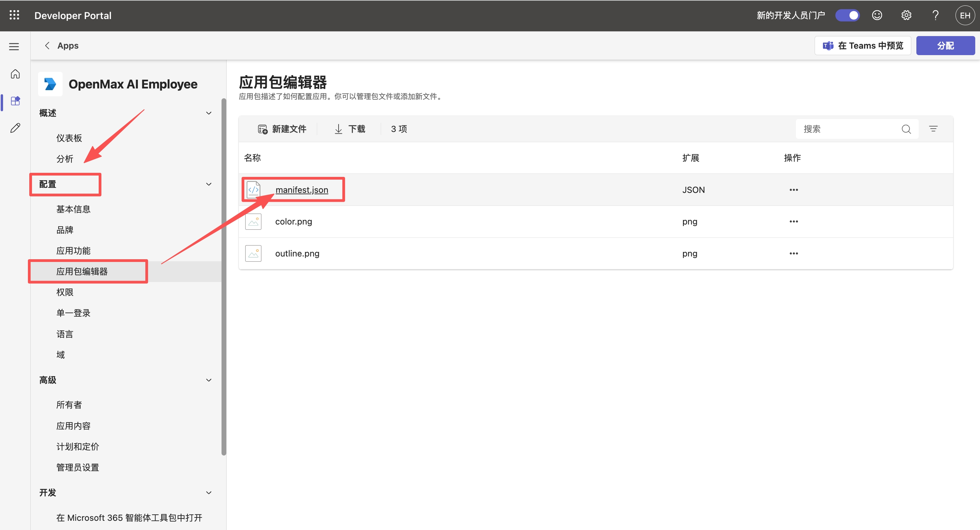Click the JSON extension cell
The width and height of the screenshot is (980, 530).
(693, 190)
